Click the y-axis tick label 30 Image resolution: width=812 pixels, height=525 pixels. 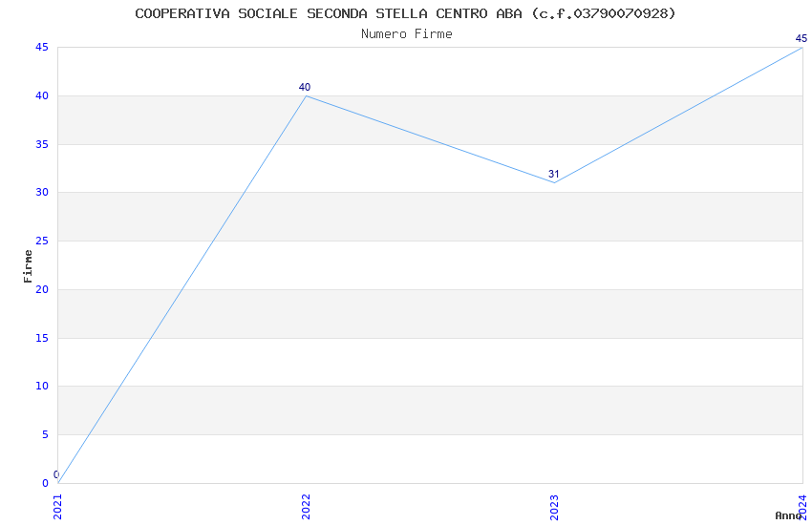tap(42, 193)
